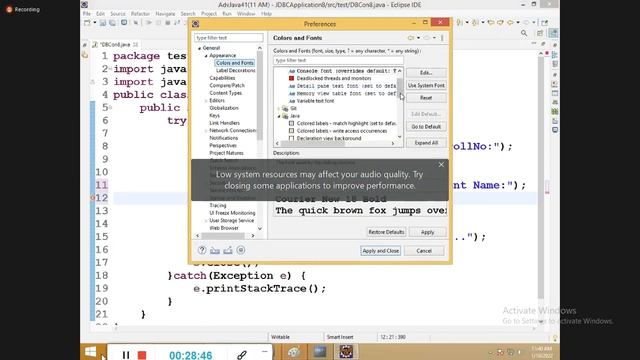Click the Restore Defaults button
This screenshot has height=360, width=640.
pyautogui.click(x=386, y=232)
